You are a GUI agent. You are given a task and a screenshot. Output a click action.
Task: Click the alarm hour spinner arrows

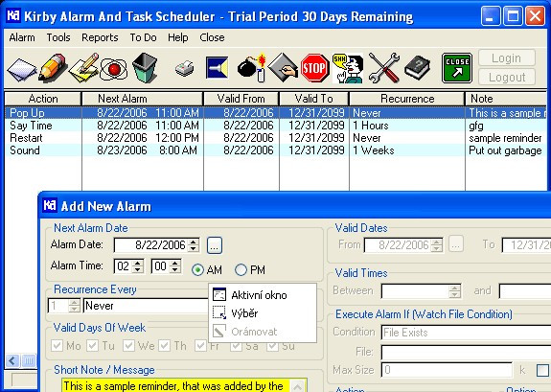coord(138,266)
